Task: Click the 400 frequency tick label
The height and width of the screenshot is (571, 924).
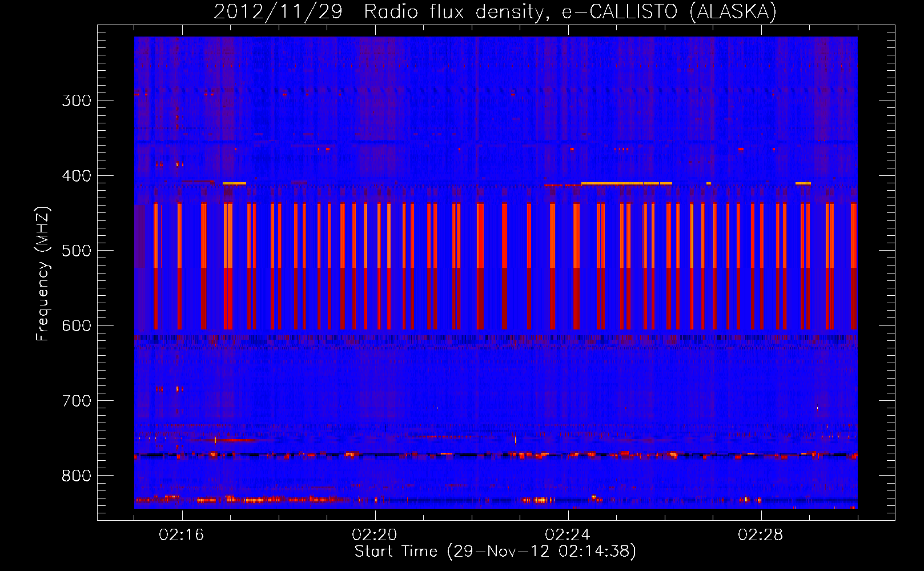Action: [x=77, y=176]
